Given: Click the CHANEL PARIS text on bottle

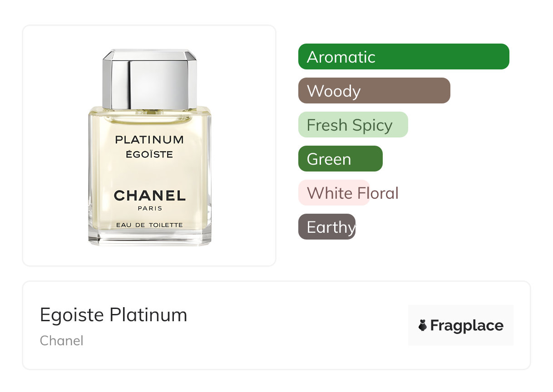Looking at the screenshot, I should [x=149, y=200].
